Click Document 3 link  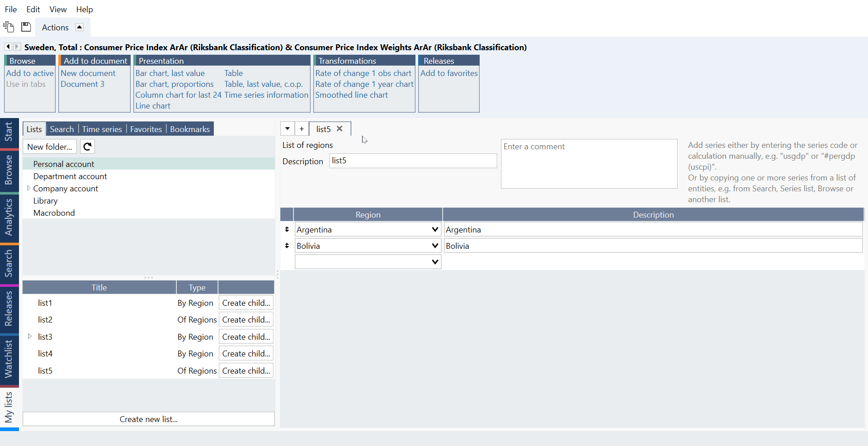[82, 84]
